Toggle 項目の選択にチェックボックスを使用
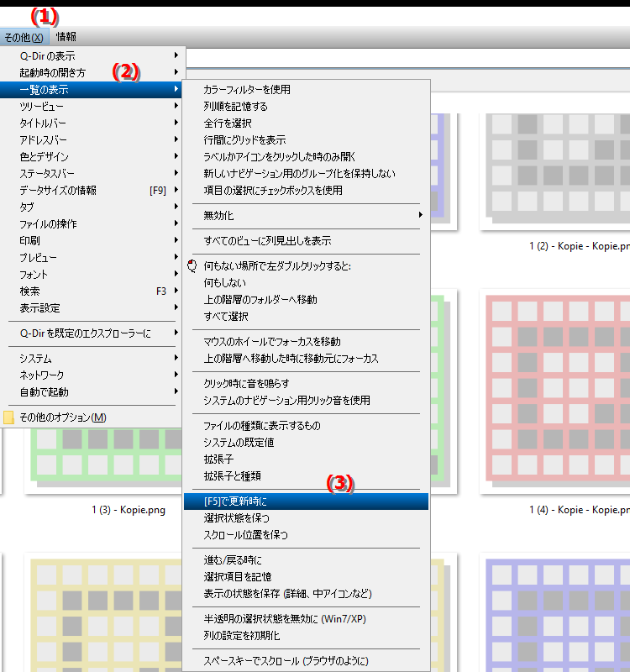Image resolution: width=630 pixels, height=672 pixels. point(306,190)
